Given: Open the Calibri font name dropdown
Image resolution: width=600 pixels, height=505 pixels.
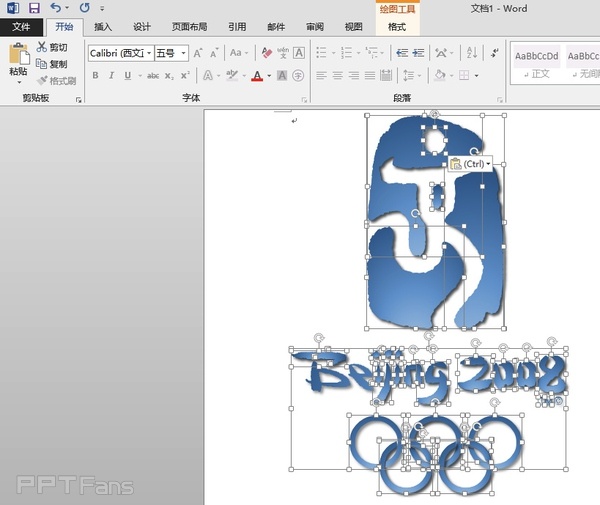Looking at the screenshot, I should click(149, 52).
